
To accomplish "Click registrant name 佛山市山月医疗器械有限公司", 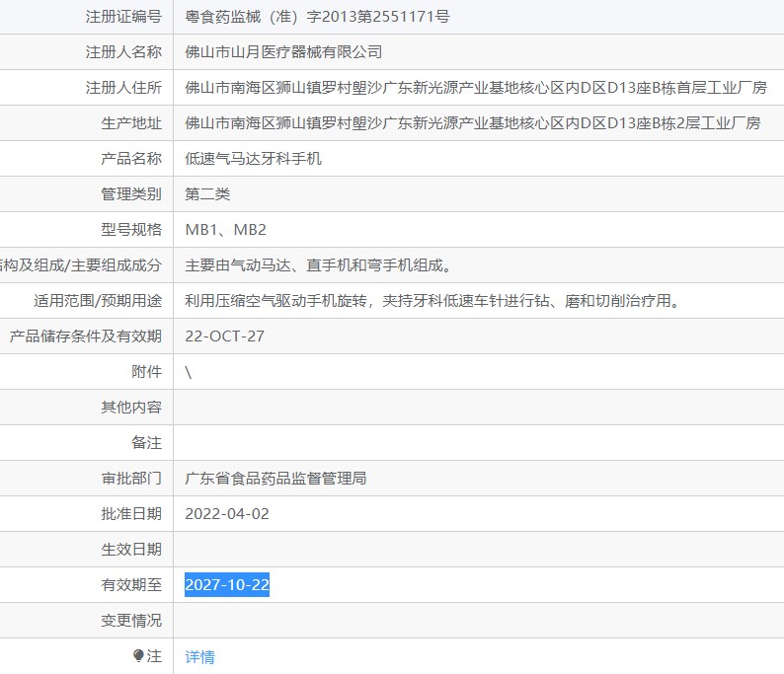I will click(283, 52).
